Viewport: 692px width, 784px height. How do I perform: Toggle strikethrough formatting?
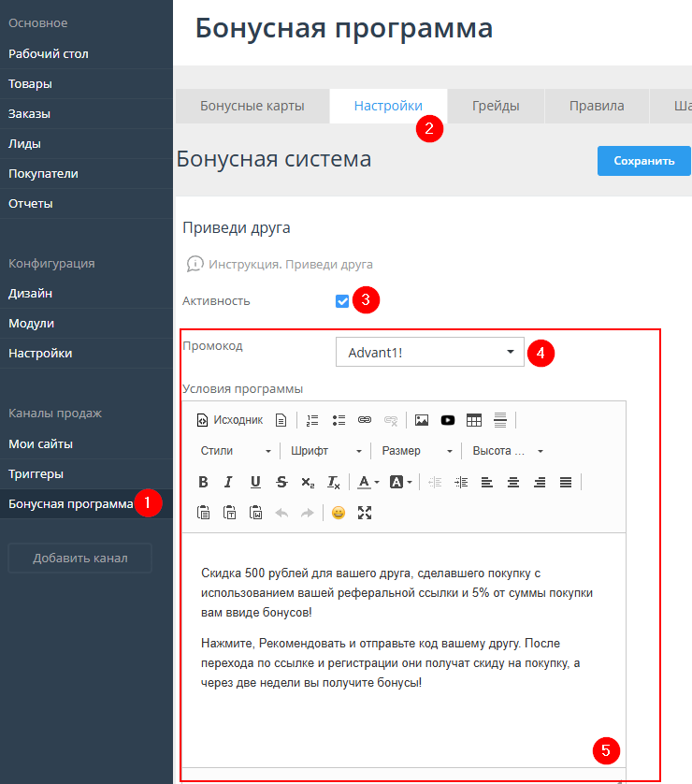(281, 482)
